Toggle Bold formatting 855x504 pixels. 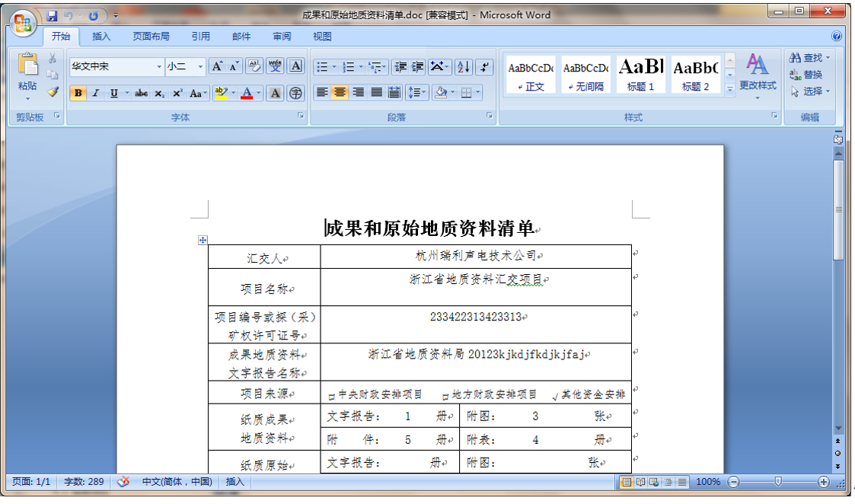pyautogui.click(x=78, y=94)
